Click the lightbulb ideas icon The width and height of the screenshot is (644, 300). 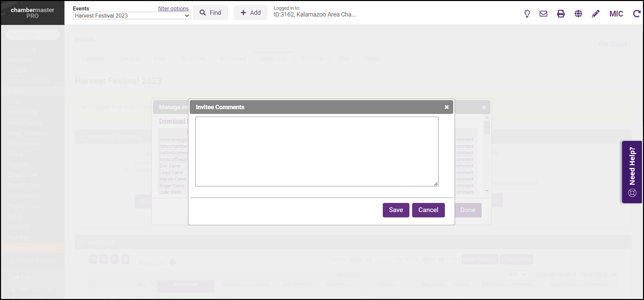point(527,13)
